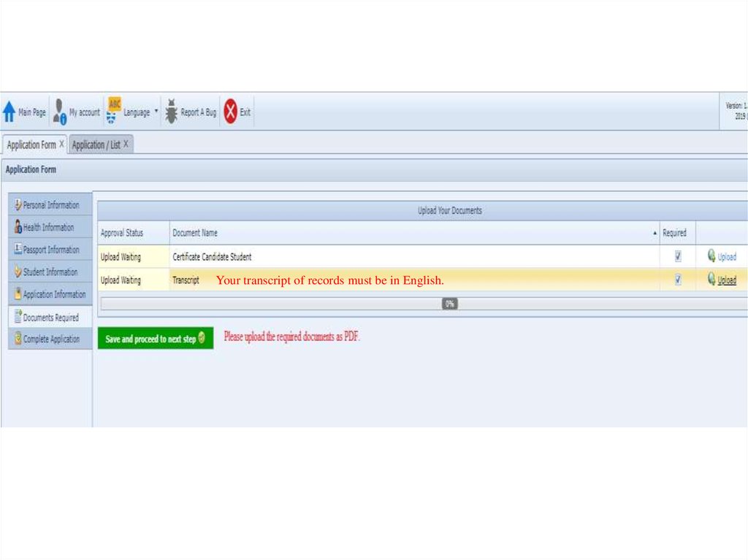
Task: Toggle Required checkbox for Certificate Candidate Student
Action: pyautogui.click(x=678, y=256)
